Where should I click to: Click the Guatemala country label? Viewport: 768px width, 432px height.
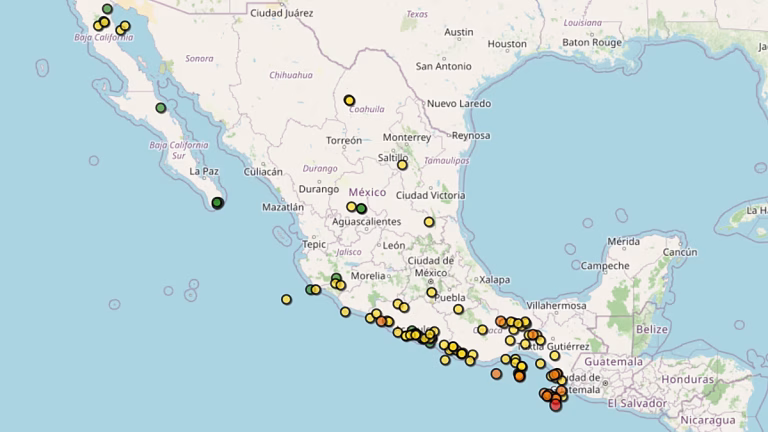(x=614, y=362)
